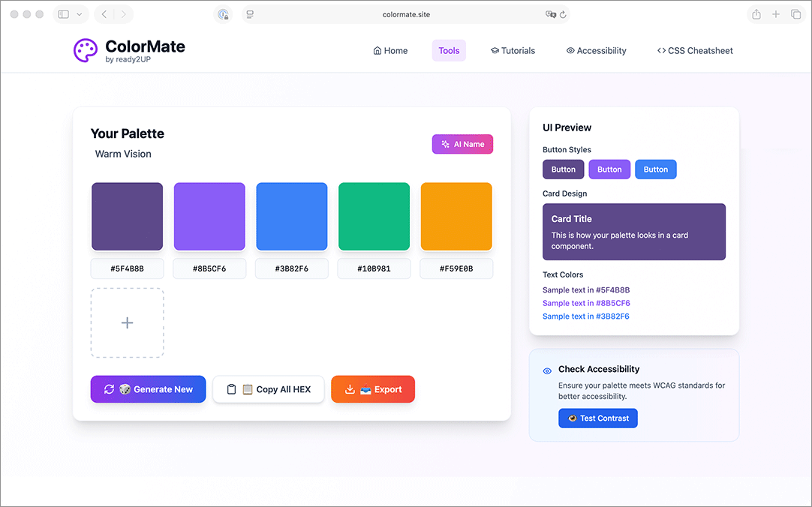Click the tab overview icon
812x507 pixels.
pyautogui.click(x=795, y=14)
